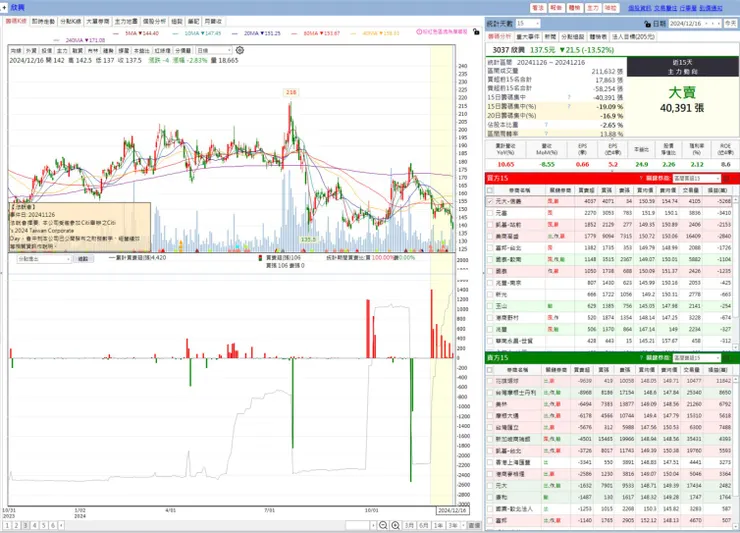This screenshot has height=533, width=740.
Task: Click page 1 chart layout button
Action: [x=7, y=525]
